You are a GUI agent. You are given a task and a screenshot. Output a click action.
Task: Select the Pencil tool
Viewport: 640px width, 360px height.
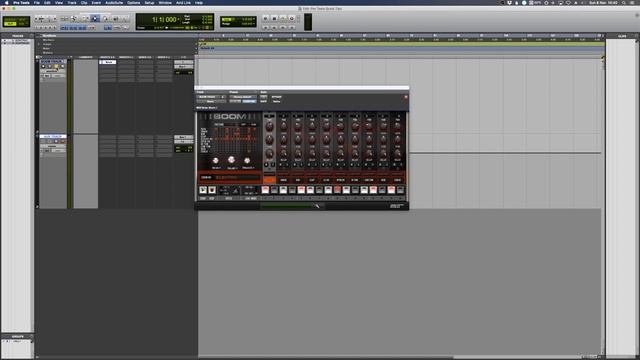[x=116, y=19]
